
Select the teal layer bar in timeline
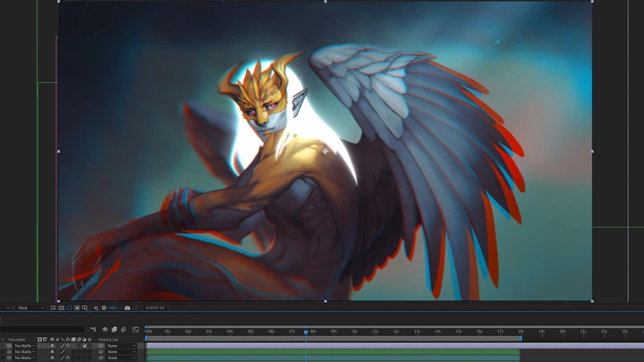coord(333,358)
